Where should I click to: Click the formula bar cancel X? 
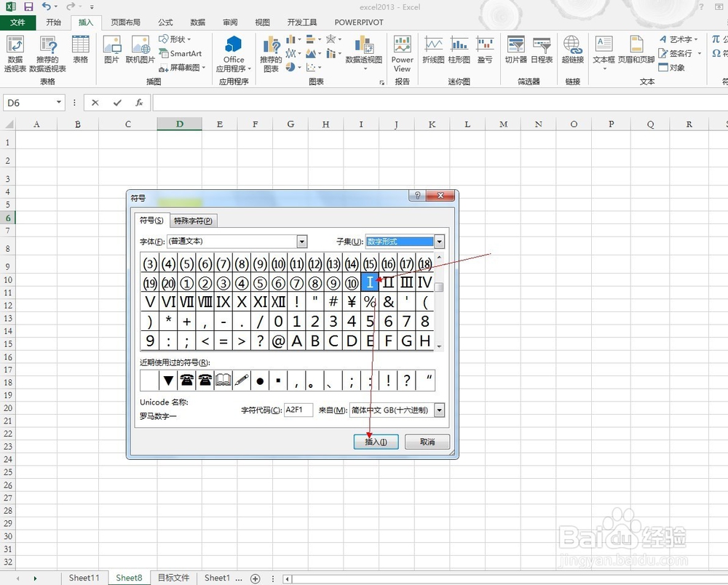coord(95,103)
